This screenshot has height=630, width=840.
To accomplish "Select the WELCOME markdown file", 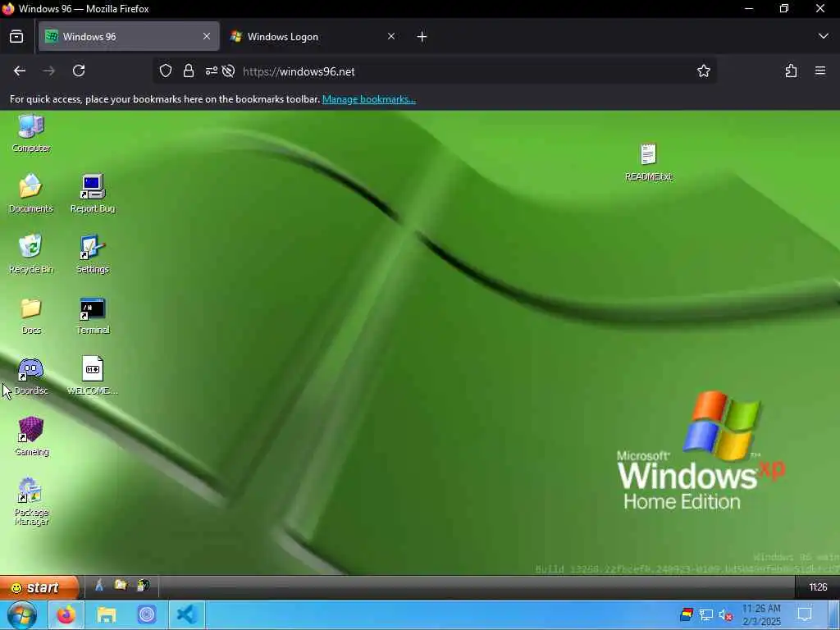I will (93, 376).
